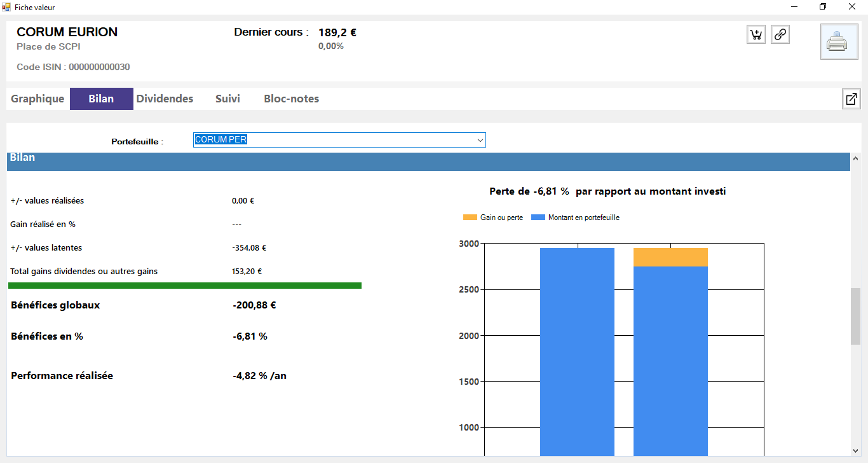The width and height of the screenshot is (868, 463).
Task: Minimize the Fiche valeur window
Action: coord(794,7)
